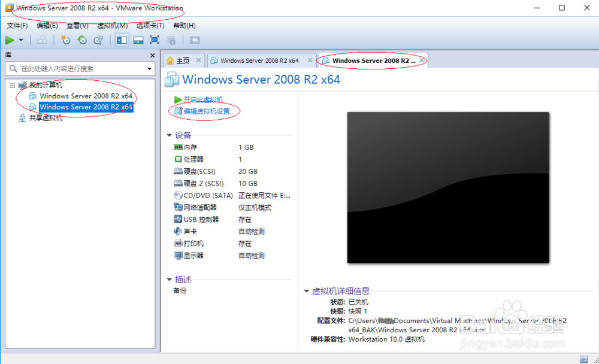
Task: Select 我的计算机 in the library tree
Action: point(46,85)
